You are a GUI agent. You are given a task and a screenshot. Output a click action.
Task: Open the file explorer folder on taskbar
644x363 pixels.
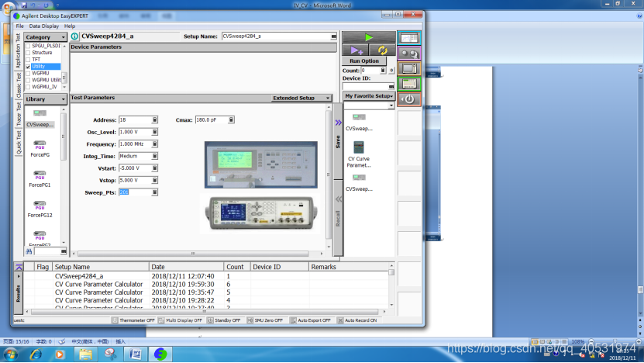[85, 354]
